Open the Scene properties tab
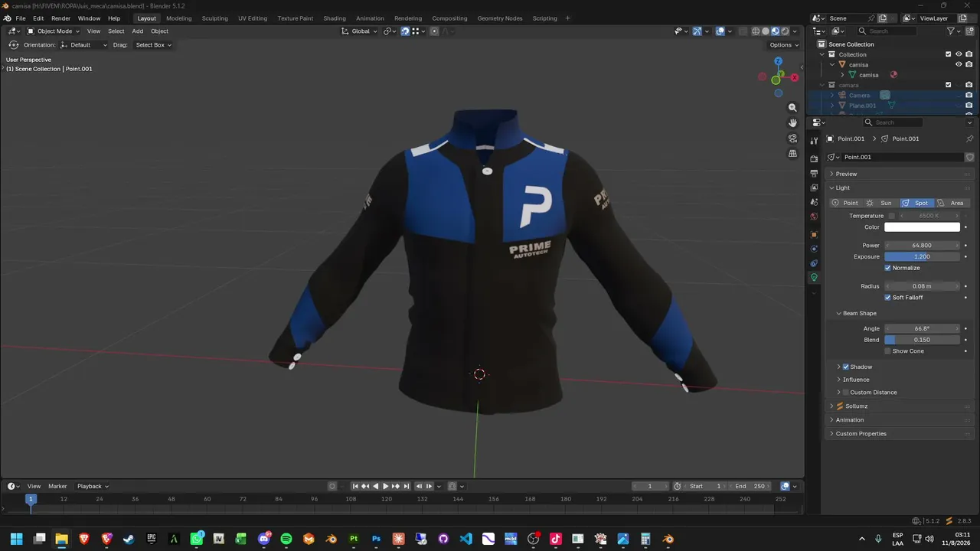Viewport: 980px width, 551px height. click(x=814, y=202)
